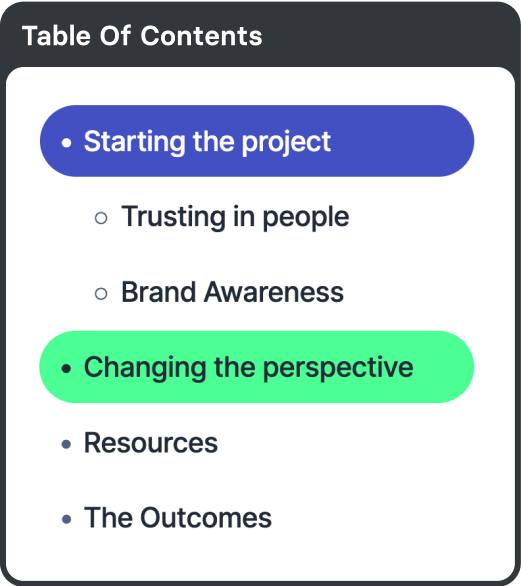The width and height of the screenshot is (521, 586).
Task: Click the bullet dot beside The Outcomes
Action: coord(67,519)
